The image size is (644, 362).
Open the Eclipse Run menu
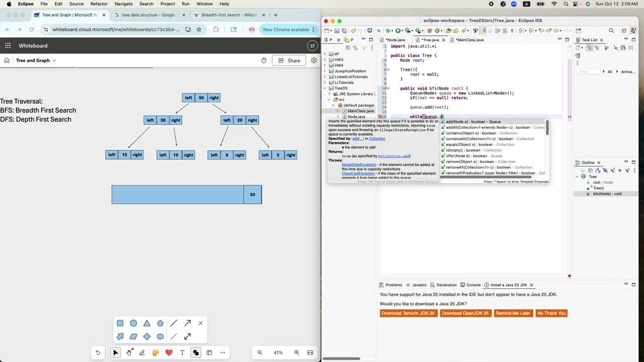186,4
